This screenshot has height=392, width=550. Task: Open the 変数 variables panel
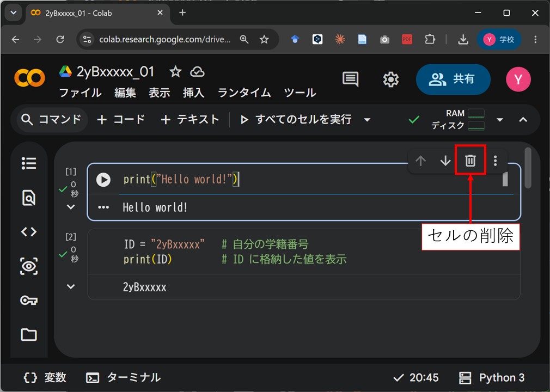pyautogui.click(x=45, y=378)
